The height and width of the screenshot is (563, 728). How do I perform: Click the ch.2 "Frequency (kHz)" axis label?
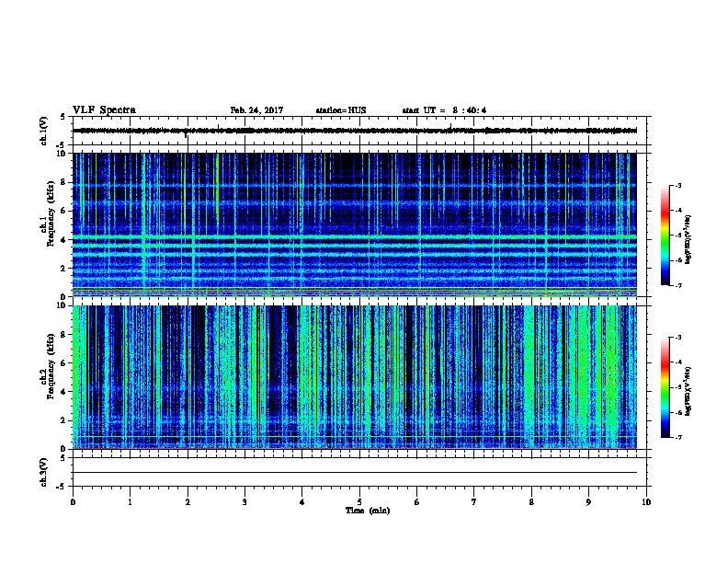pyautogui.click(x=51, y=366)
